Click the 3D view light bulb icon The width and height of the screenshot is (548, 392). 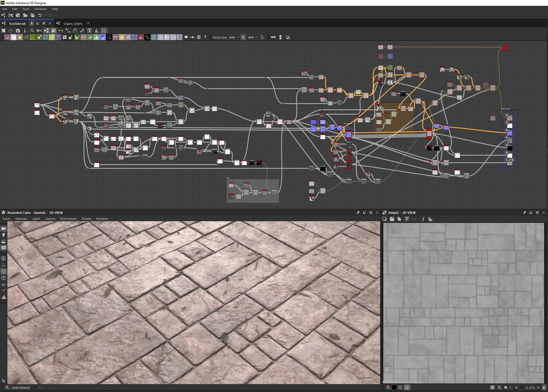tap(4, 235)
